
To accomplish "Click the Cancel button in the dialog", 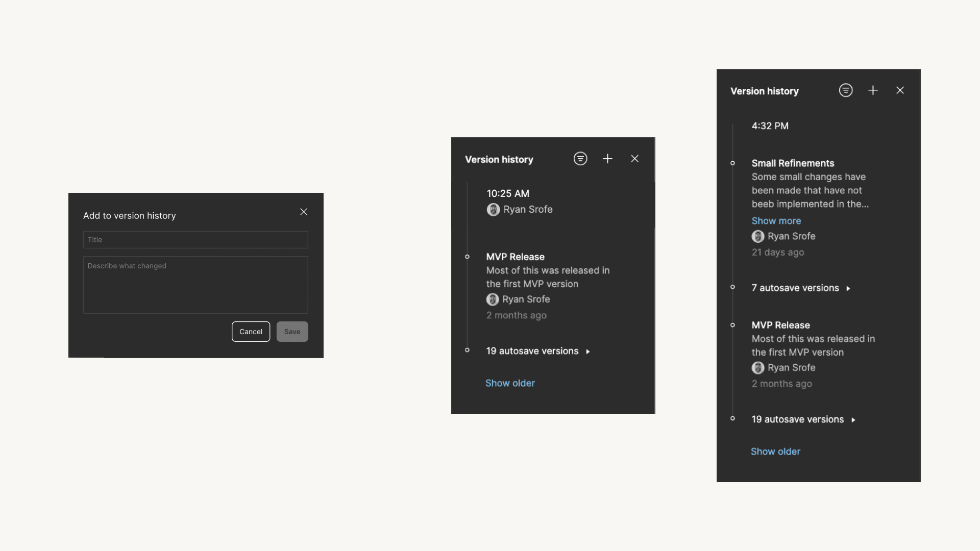I will click(x=251, y=331).
